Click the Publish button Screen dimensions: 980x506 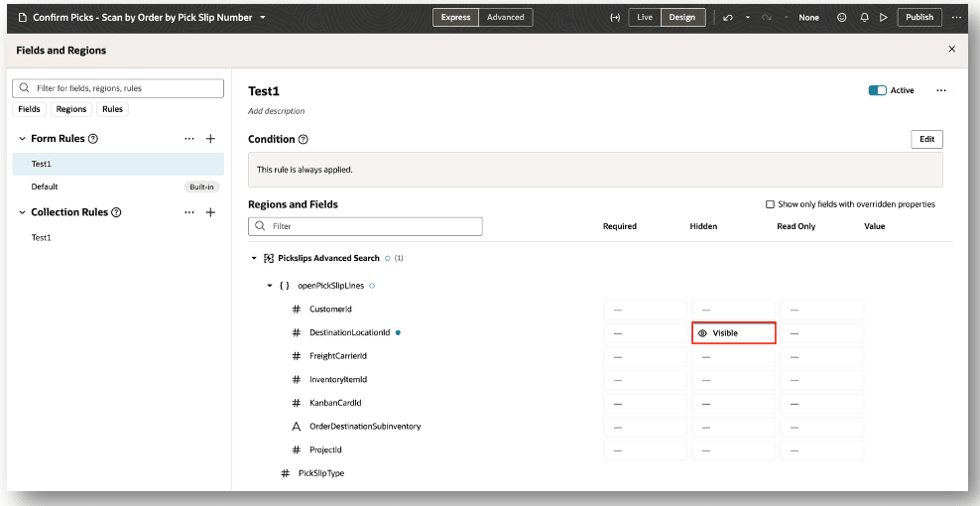pyautogui.click(x=919, y=17)
